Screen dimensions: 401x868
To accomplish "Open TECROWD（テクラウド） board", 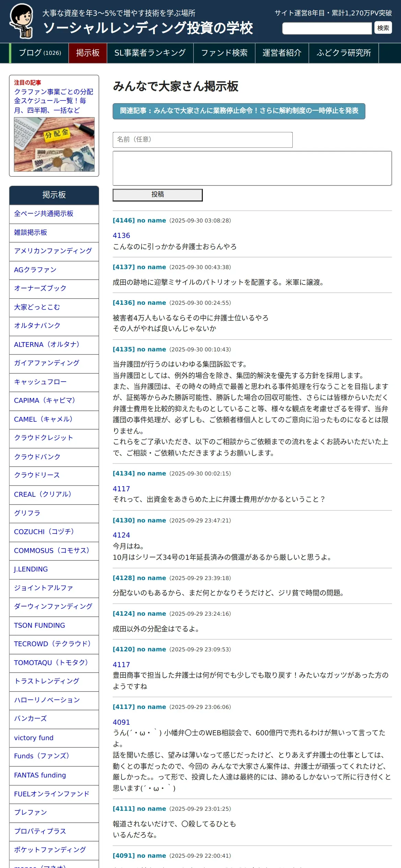I will tap(54, 644).
